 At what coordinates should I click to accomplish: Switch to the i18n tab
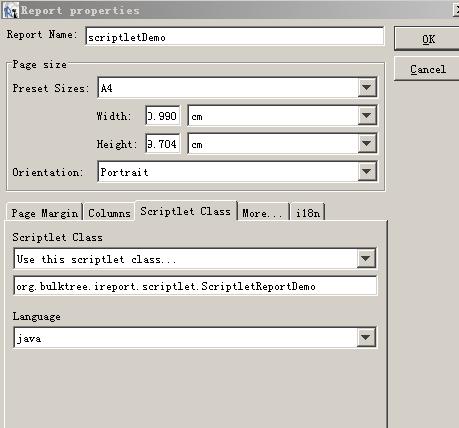(308, 212)
